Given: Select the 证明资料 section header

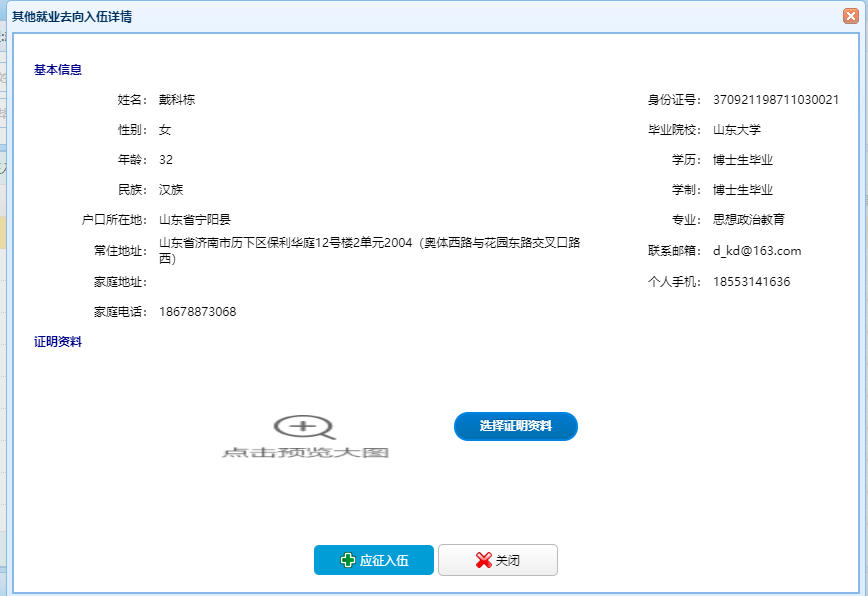Looking at the screenshot, I should point(58,342).
